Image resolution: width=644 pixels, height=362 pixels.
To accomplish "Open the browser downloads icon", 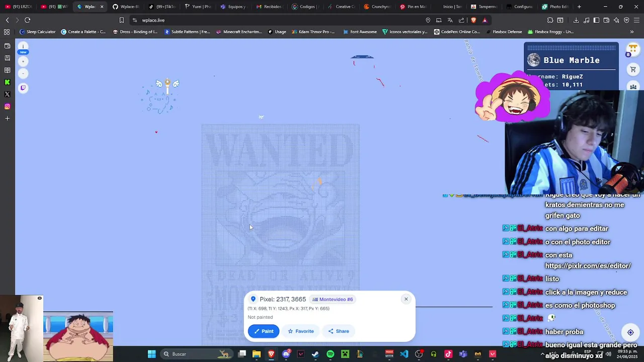I will pos(576,20).
